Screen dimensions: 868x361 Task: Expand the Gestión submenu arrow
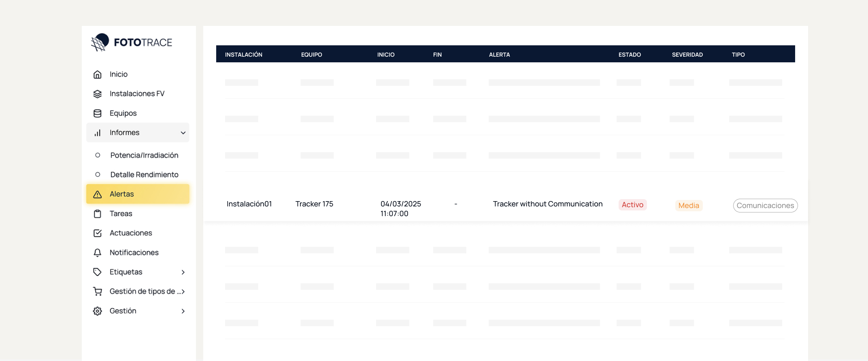(x=183, y=311)
